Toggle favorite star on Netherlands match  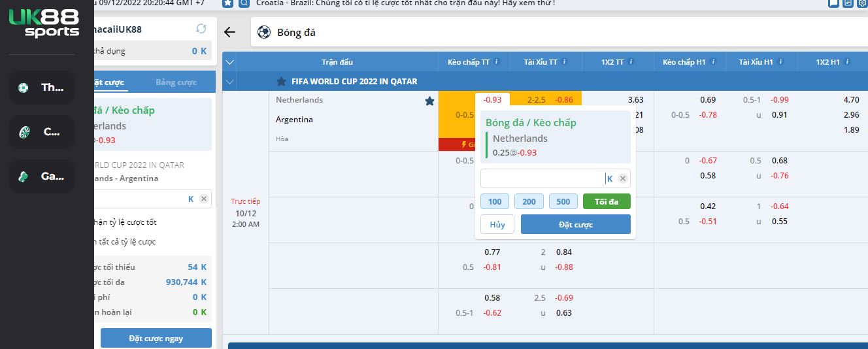[x=429, y=101]
